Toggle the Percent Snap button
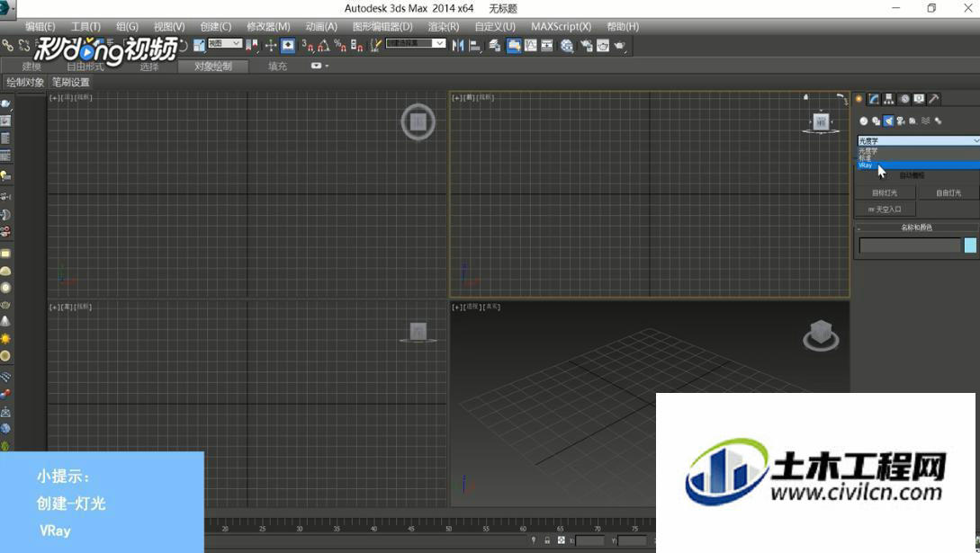The width and height of the screenshot is (980, 553). [340, 46]
